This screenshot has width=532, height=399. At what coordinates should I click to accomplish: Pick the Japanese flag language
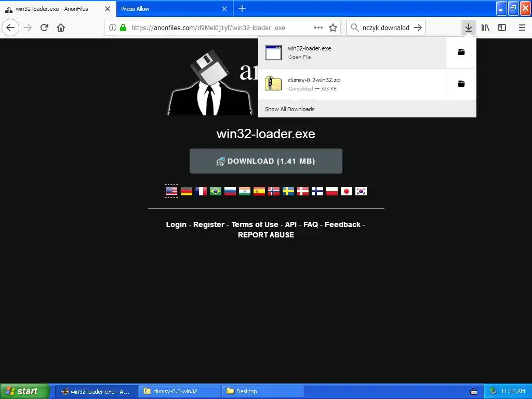pos(347,191)
